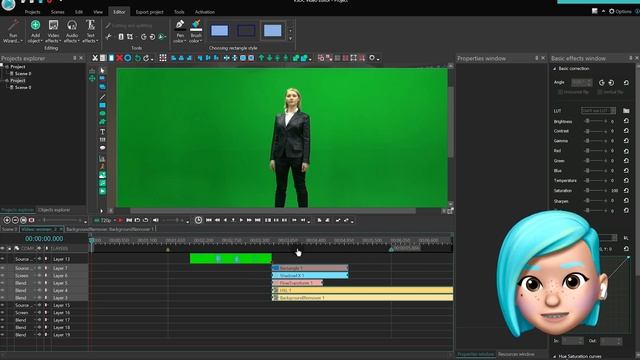Image resolution: width=640 pixels, height=360 pixels.
Task: Toggle visibility of Layer 7
Action: tap(3, 268)
